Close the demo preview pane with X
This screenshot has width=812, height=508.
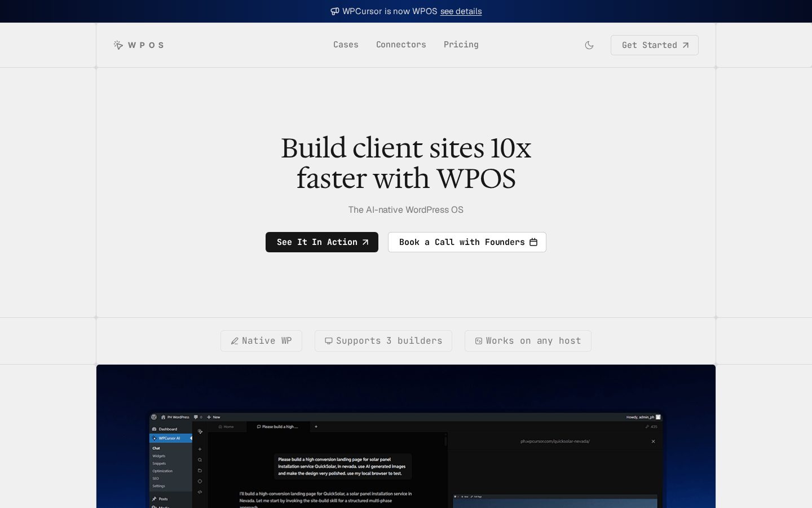(x=653, y=441)
